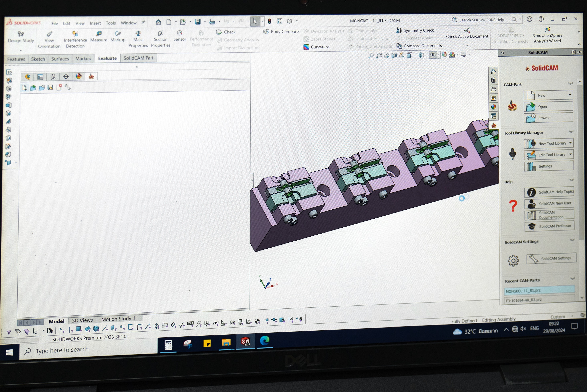Toggle the SolidCAM panel auto-hide pin
Screen dimensions: 587x392
tap(580, 52)
